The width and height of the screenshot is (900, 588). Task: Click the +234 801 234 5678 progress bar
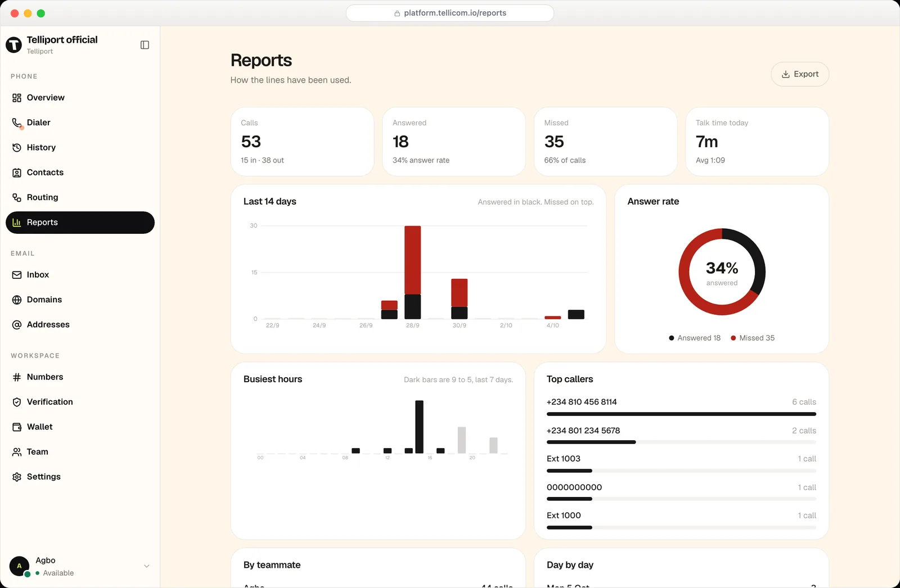tap(681, 442)
